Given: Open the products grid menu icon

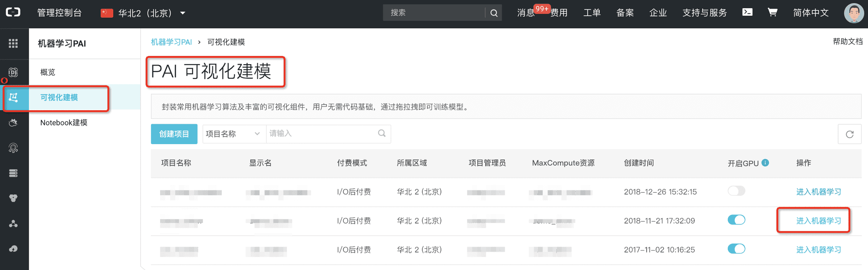Looking at the screenshot, I should coord(13,43).
